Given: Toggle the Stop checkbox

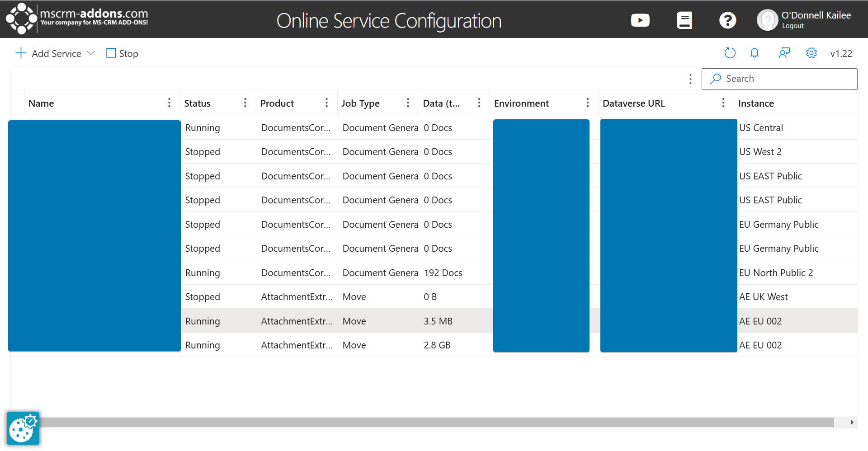Looking at the screenshot, I should pyautogui.click(x=111, y=53).
